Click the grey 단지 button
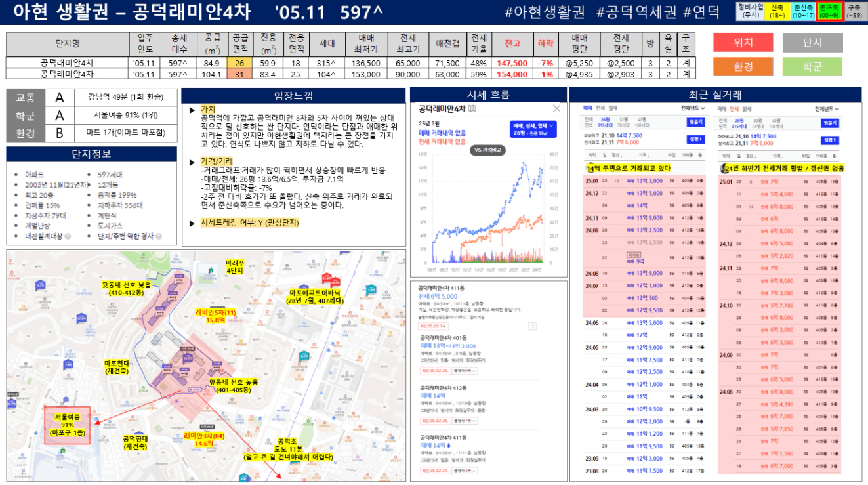This screenshot has height=485, width=868. tap(812, 43)
